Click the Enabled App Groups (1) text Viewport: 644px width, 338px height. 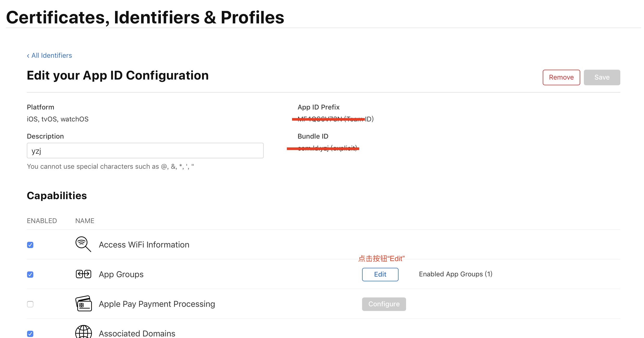click(x=456, y=274)
